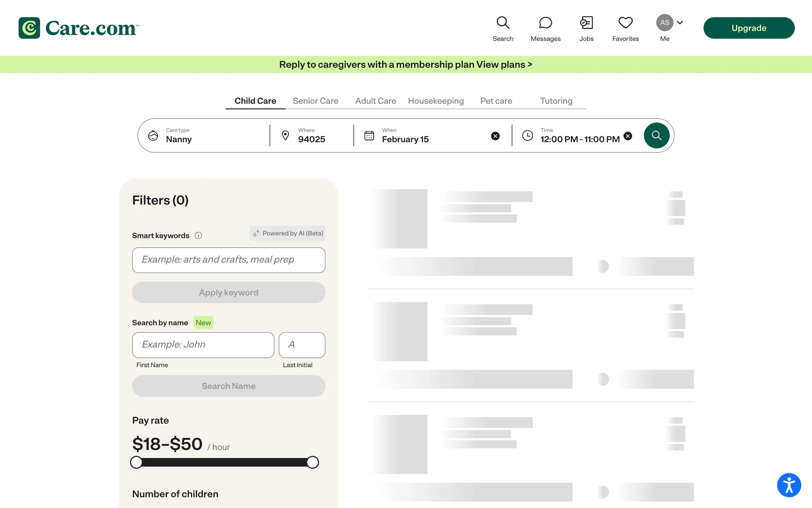Click the green round search submit button
This screenshot has height=508, width=812.
point(656,135)
